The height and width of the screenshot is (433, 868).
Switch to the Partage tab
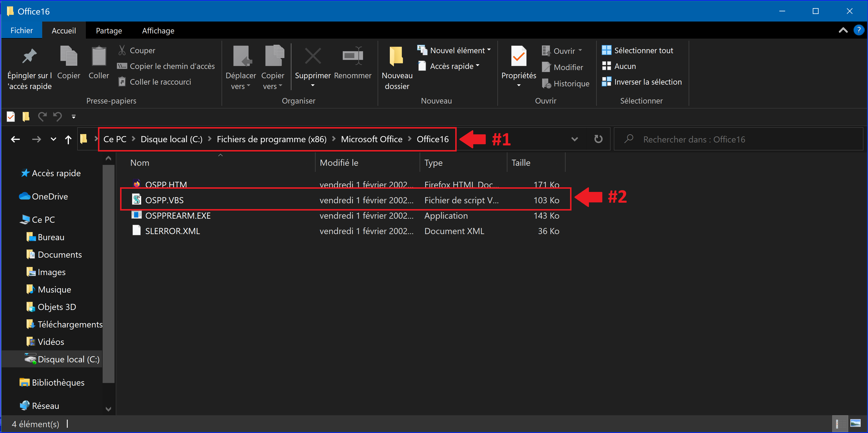pyautogui.click(x=109, y=30)
